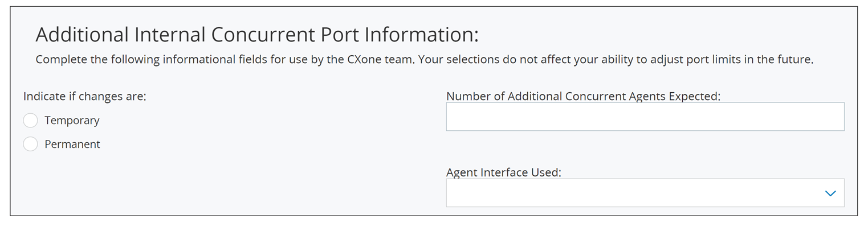Select the Temporary radio button

coord(30,121)
